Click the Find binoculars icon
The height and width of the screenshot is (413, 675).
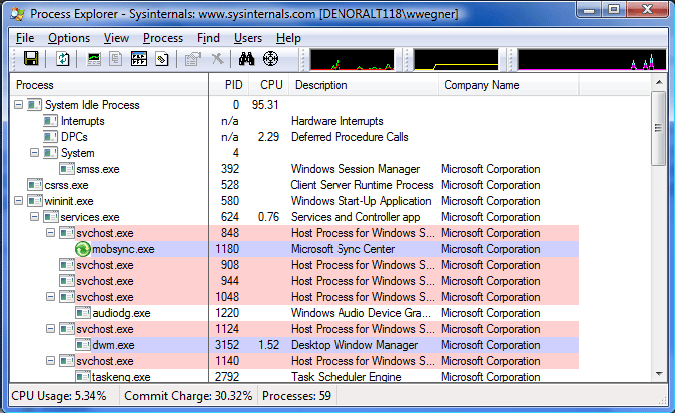tap(246, 59)
